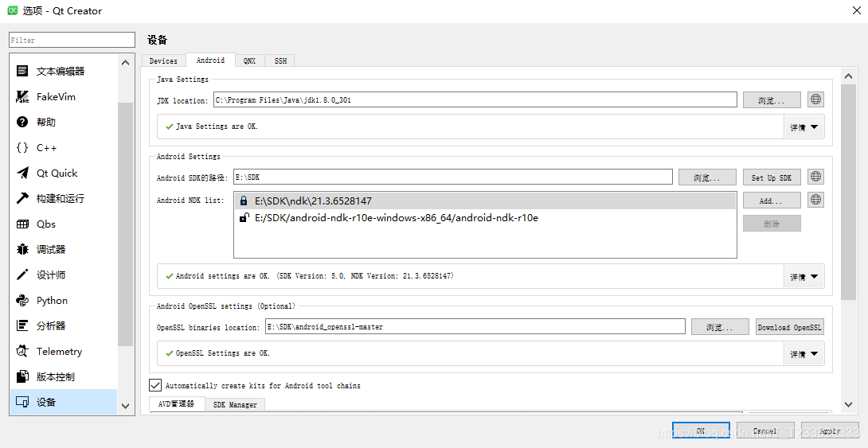Open the Designer pencil icon

(x=22, y=275)
